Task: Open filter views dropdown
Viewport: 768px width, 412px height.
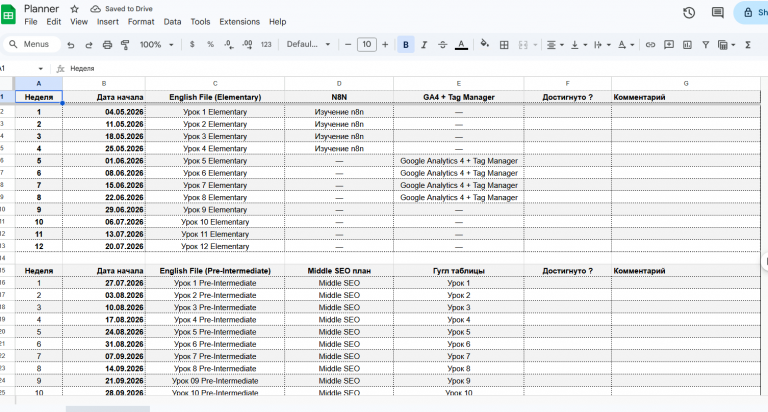Action: 727,45
